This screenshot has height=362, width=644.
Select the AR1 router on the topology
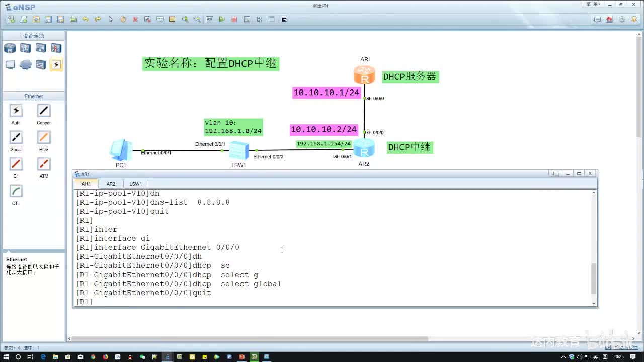364,75
